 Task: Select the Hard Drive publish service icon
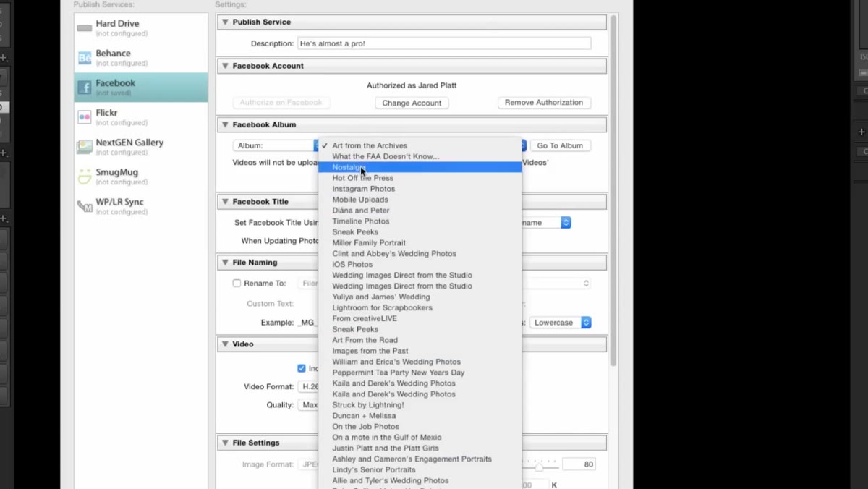(x=85, y=28)
